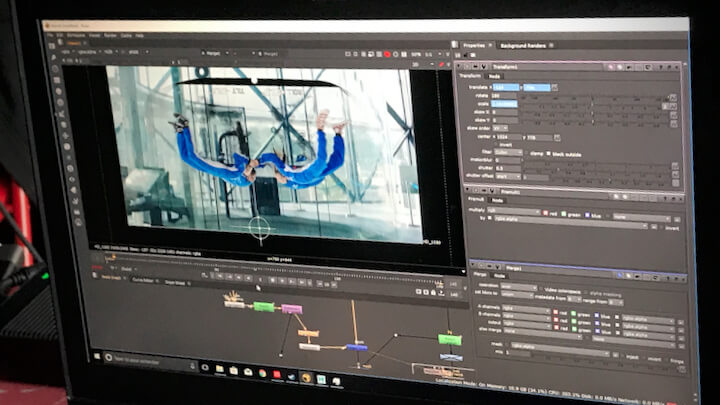Click the help icon in Transform1 panel header
The image size is (720, 405).
coord(661,68)
